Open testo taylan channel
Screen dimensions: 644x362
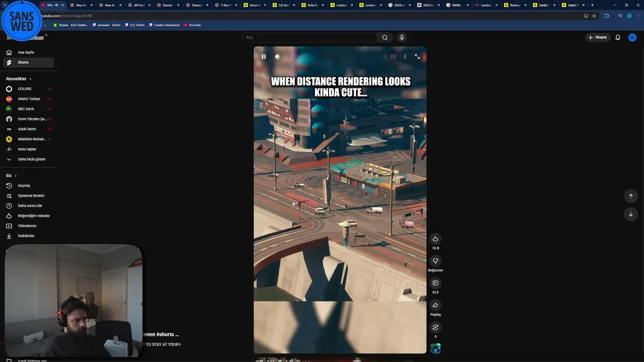coord(29,149)
